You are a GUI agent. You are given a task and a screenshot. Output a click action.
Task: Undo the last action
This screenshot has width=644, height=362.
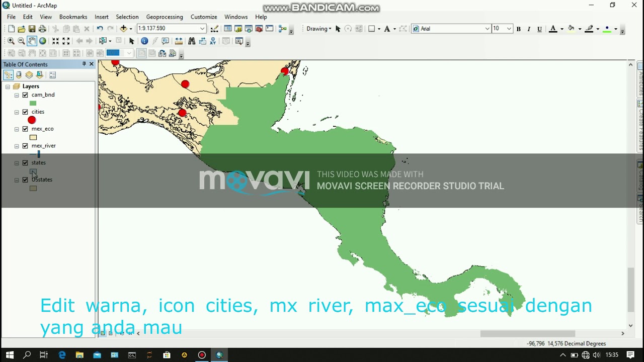coord(100,29)
